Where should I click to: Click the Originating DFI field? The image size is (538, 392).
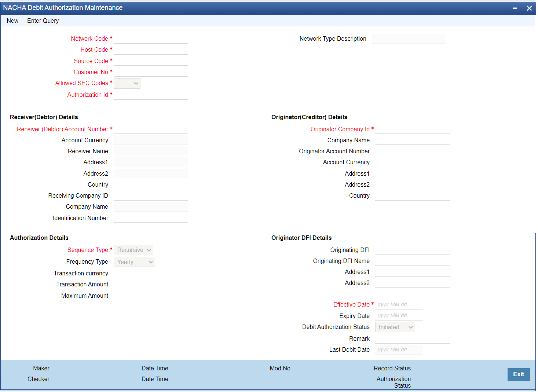coord(412,250)
